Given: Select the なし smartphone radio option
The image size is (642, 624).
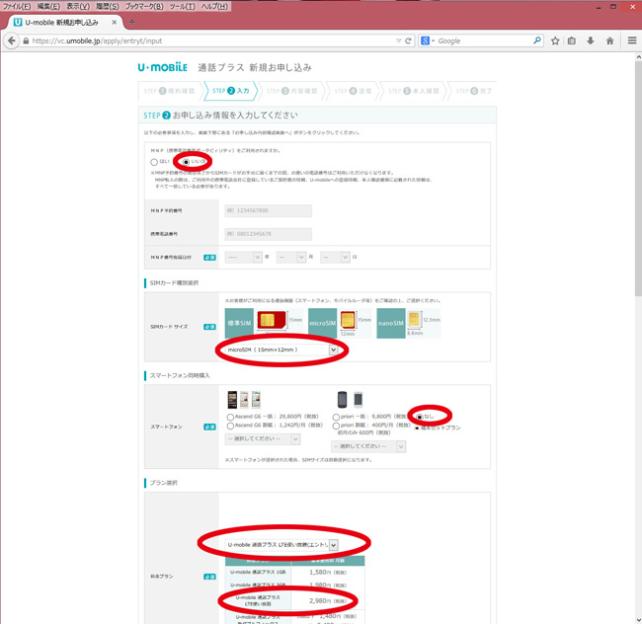Looking at the screenshot, I should [419, 417].
